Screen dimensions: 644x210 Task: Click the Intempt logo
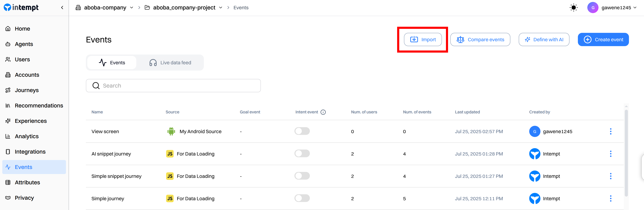21,8
